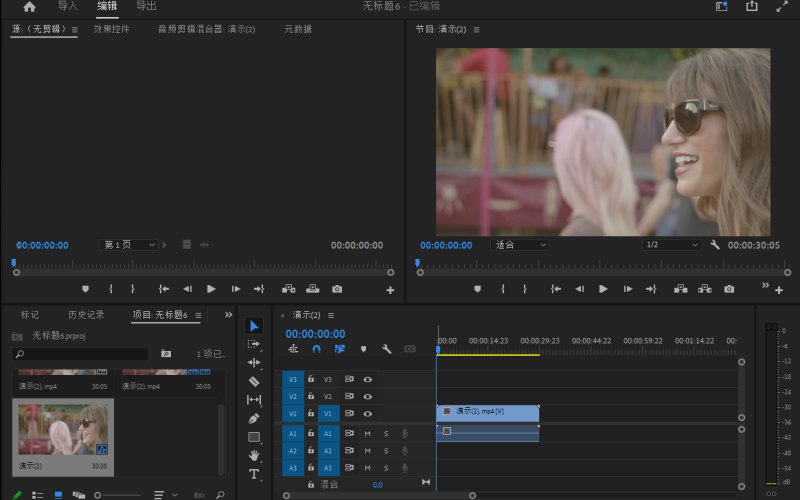Expand hidden panels double chevron in project panel
This screenshot has width=800, height=500.
228,315
